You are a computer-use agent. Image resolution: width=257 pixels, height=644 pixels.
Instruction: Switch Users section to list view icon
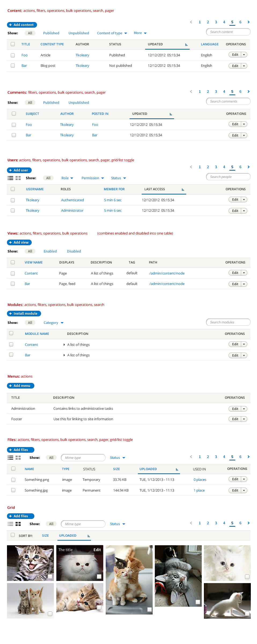point(10,178)
